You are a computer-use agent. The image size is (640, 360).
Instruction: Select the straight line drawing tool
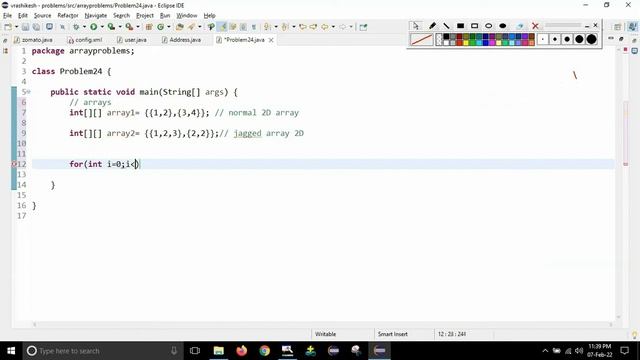coord(446,26)
